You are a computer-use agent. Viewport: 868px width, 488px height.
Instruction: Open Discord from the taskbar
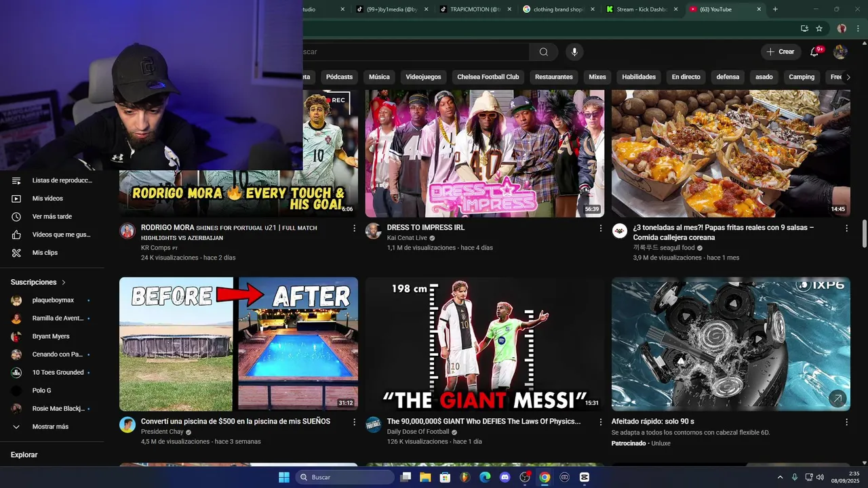click(x=505, y=477)
